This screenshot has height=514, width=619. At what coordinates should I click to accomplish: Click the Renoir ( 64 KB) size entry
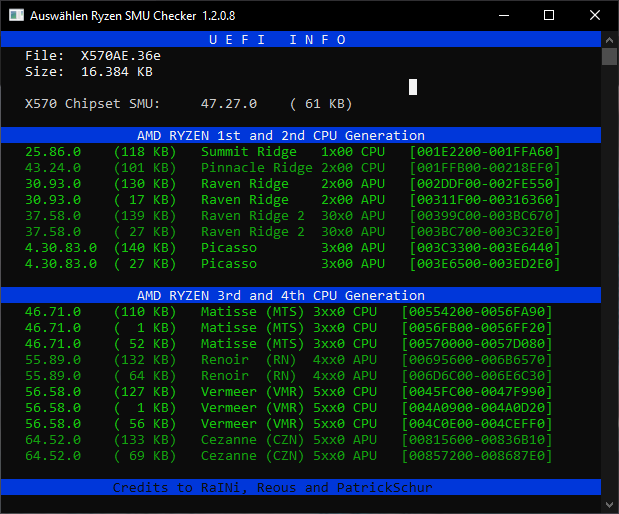pos(145,375)
